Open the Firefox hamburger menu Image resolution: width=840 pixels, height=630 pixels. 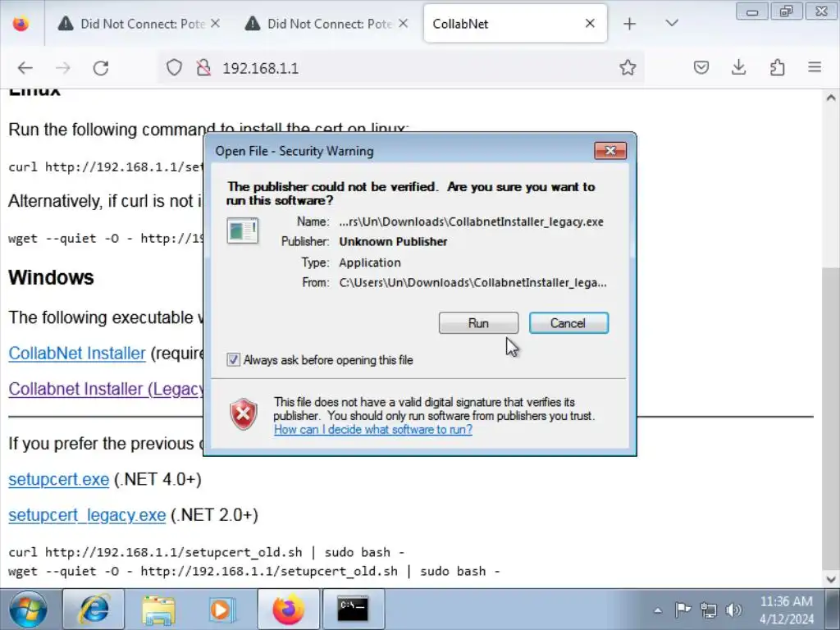coord(815,67)
